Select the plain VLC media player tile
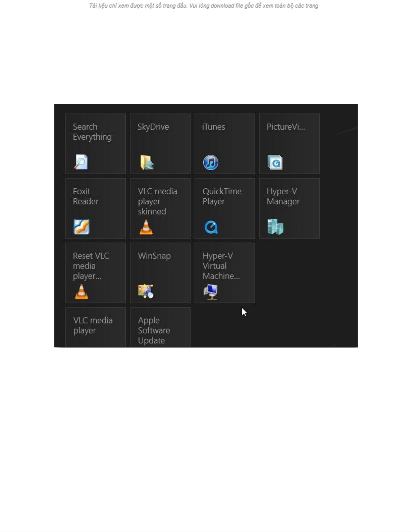Screen dimensions: 411x532 pos(96,327)
